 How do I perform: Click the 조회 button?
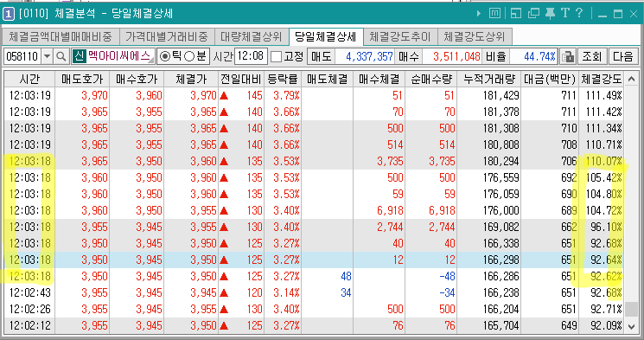point(592,56)
